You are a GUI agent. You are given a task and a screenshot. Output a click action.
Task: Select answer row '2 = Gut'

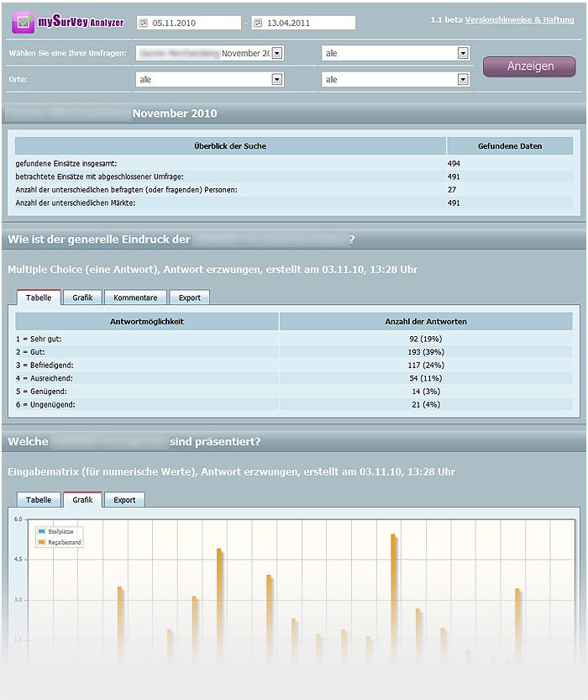[x=294, y=352]
